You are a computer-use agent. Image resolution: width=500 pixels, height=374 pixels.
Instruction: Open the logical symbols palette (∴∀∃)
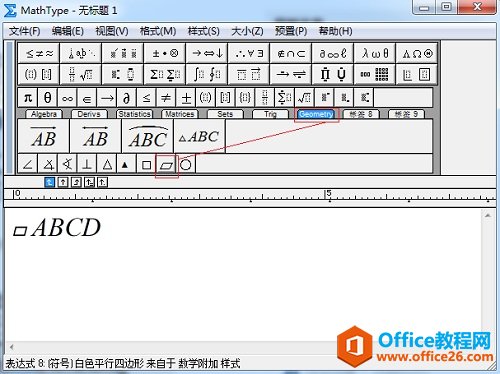tap(249, 53)
